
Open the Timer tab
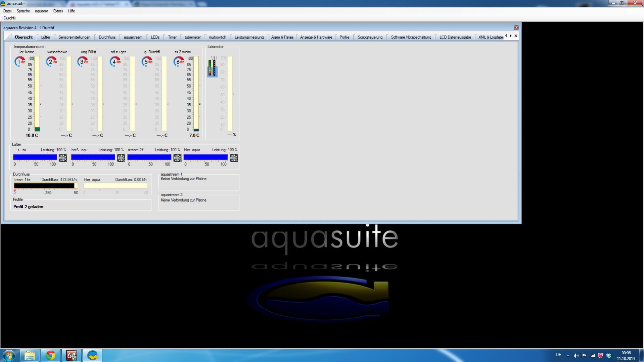click(172, 37)
